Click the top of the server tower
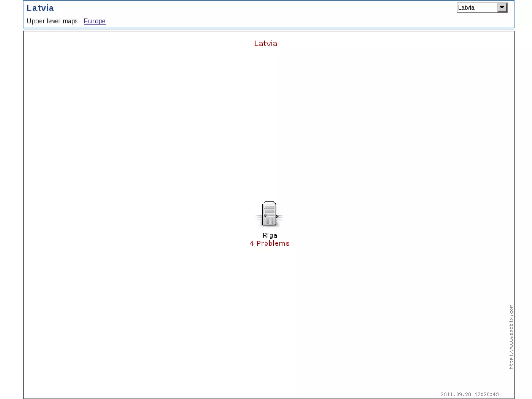The width and height of the screenshot is (532, 399). pos(269,203)
